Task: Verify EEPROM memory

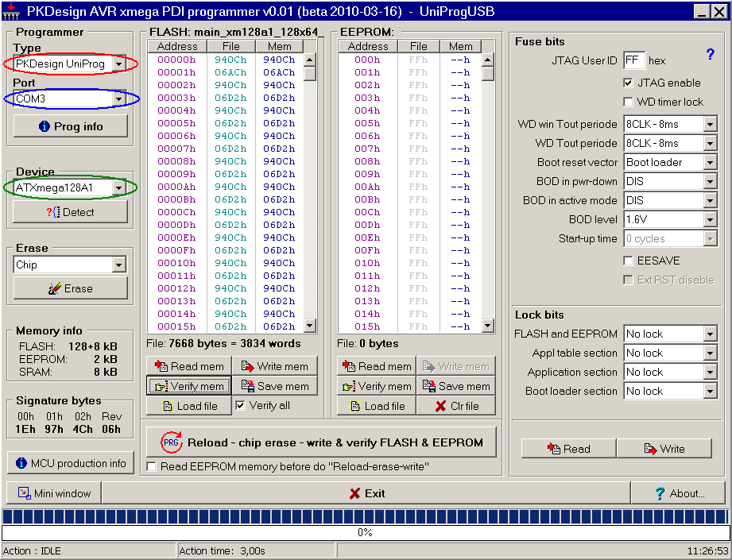Action: (376, 386)
